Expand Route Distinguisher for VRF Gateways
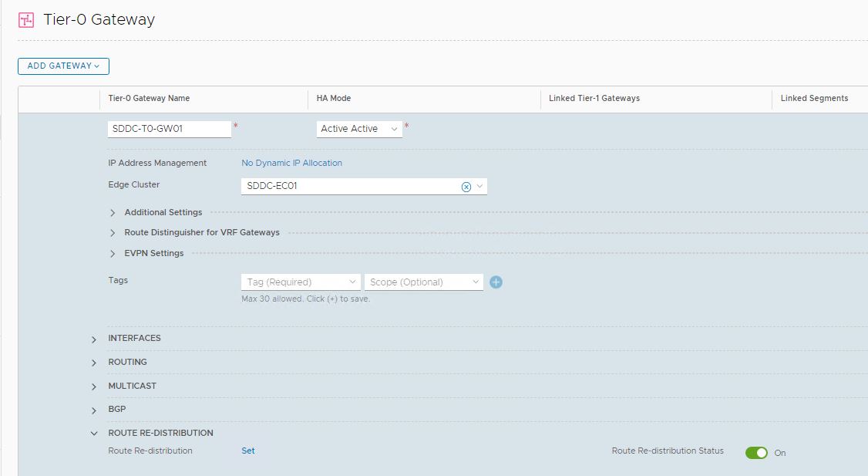868x476 pixels. (113, 233)
